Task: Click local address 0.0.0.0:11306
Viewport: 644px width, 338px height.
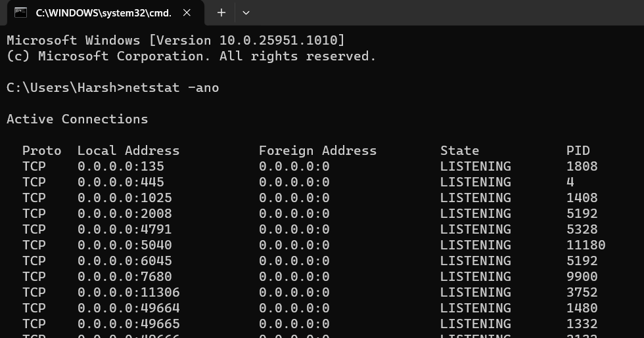Action: coord(128,292)
